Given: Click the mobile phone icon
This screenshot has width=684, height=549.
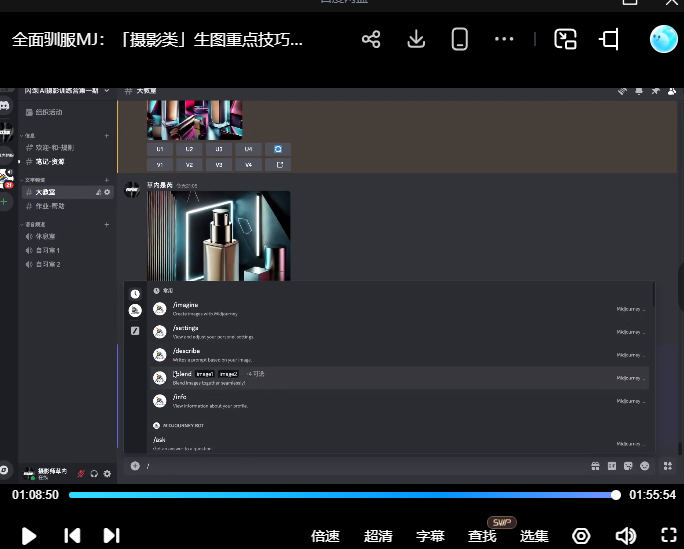Looking at the screenshot, I should tap(460, 40).
